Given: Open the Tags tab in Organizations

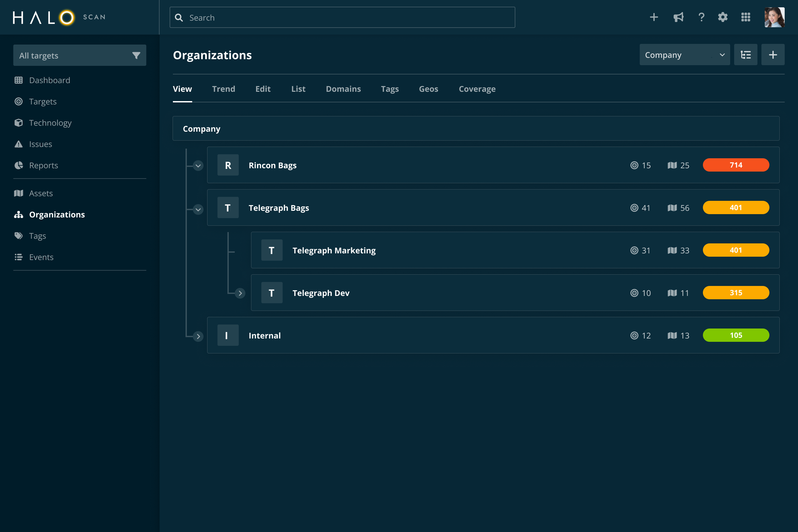Looking at the screenshot, I should 390,89.
